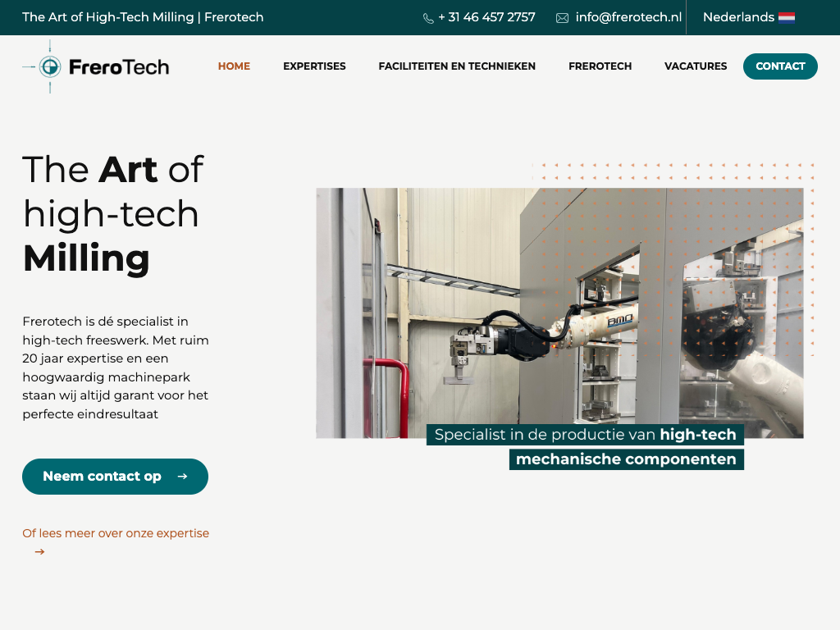Click the info@frerotech.nl email address
Screen dimensions: 840x630
tap(628, 17)
